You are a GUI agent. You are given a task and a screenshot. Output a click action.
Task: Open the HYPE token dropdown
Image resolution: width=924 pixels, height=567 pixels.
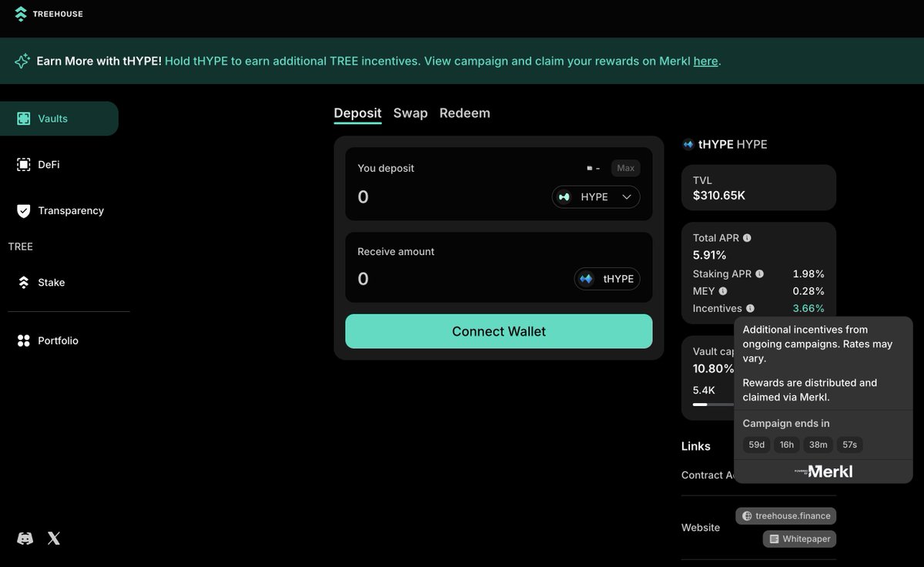[596, 197]
